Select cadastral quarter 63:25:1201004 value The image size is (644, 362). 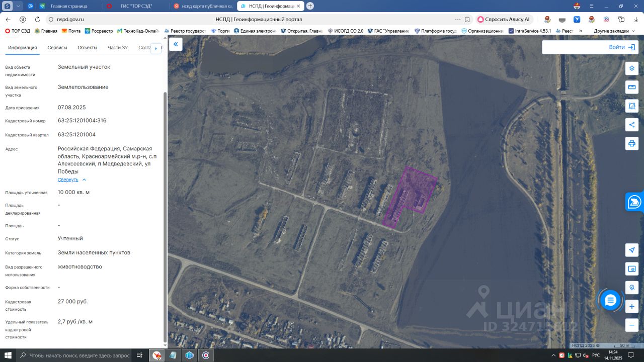(x=76, y=135)
